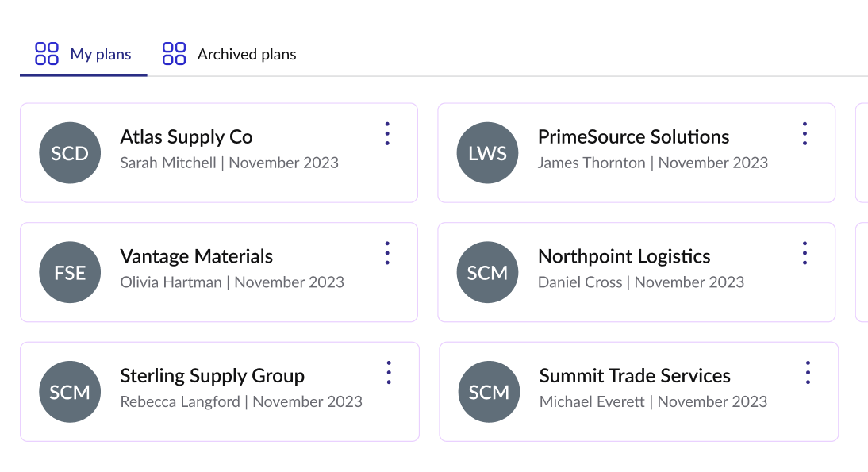The image size is (868, 472).
Task: Click Vantage Materials more options dots
Action: tap(387, 253)
